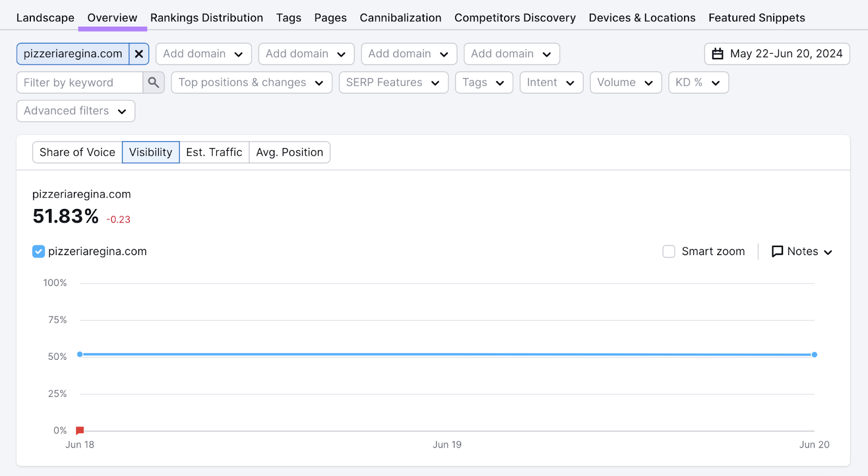
Task: Open Top positions & changes filter
Action: point(251,82)
